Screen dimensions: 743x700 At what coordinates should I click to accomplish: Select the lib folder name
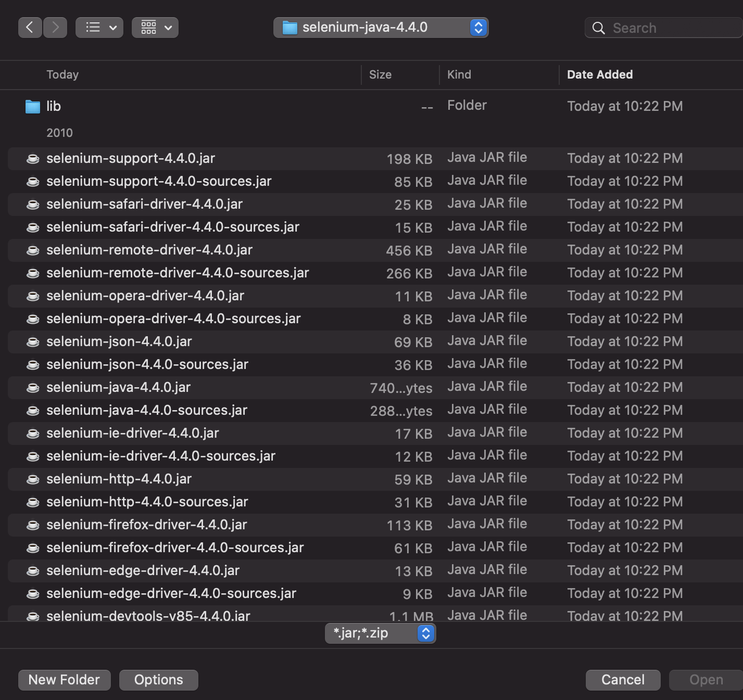[54, 106]
